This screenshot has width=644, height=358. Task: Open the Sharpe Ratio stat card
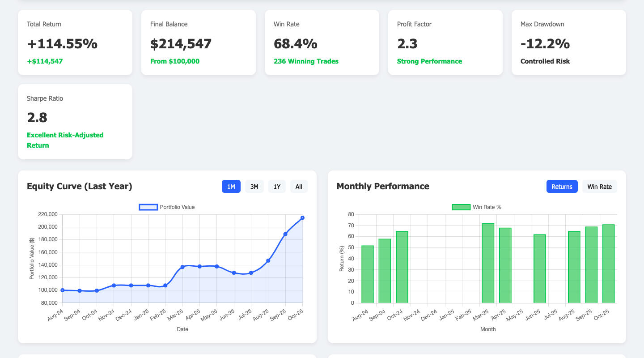tap(75, 122)
